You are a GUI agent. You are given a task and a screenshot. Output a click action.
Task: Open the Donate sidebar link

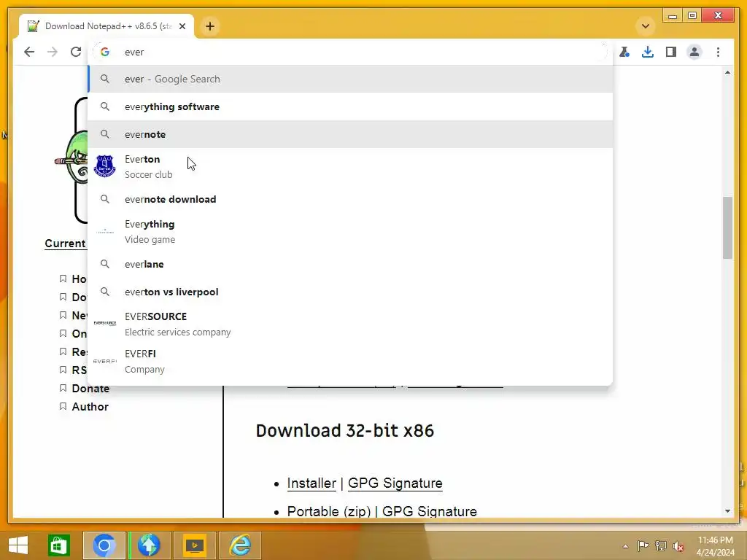[x=90, y=389]
